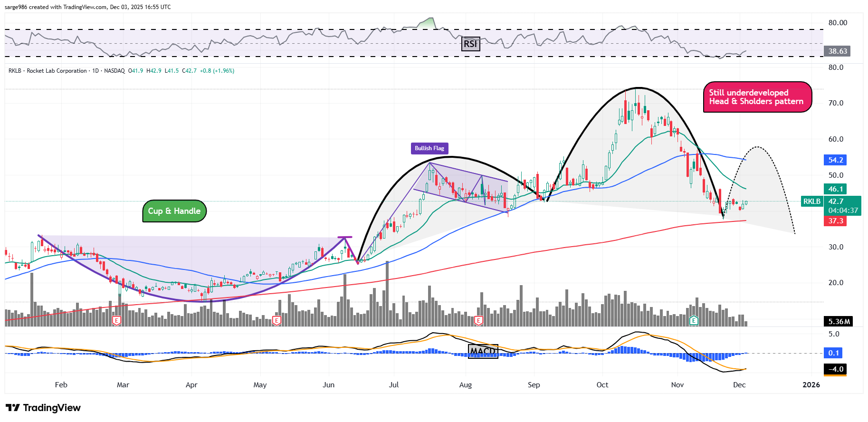Click the Sep label on time axis
The image size is (868, 422).
[x=534, y=385]
